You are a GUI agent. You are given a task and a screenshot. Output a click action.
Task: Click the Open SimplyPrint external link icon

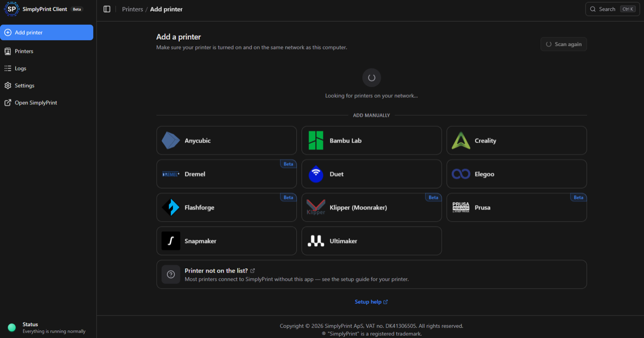coord(8,103)
